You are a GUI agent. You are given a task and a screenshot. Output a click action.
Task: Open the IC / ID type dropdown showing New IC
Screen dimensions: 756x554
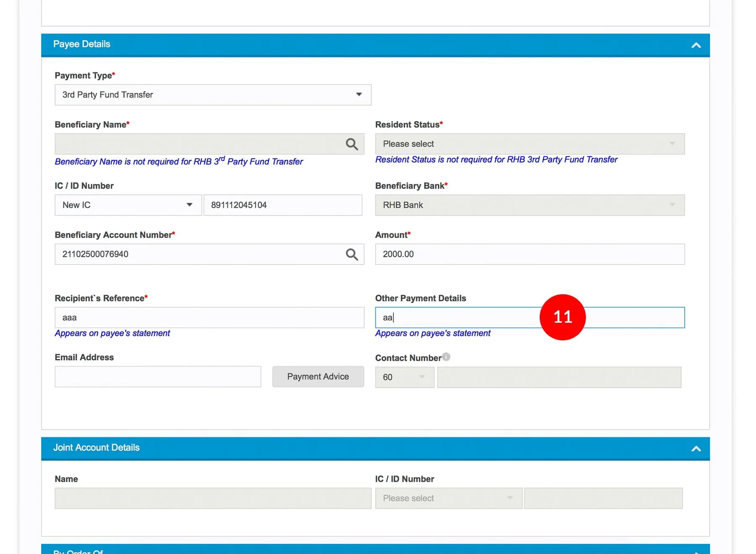[128, 205]
